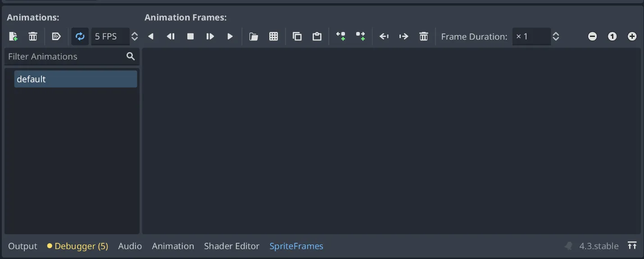The height and width of the screenshot is (259, 644).
Task: Move selected frame to the right
Action: (x=404, y=36)
